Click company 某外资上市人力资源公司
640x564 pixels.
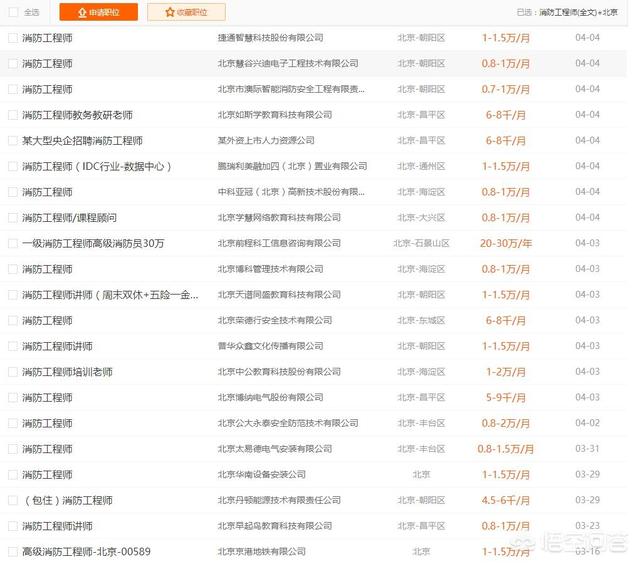pos(266,141)
